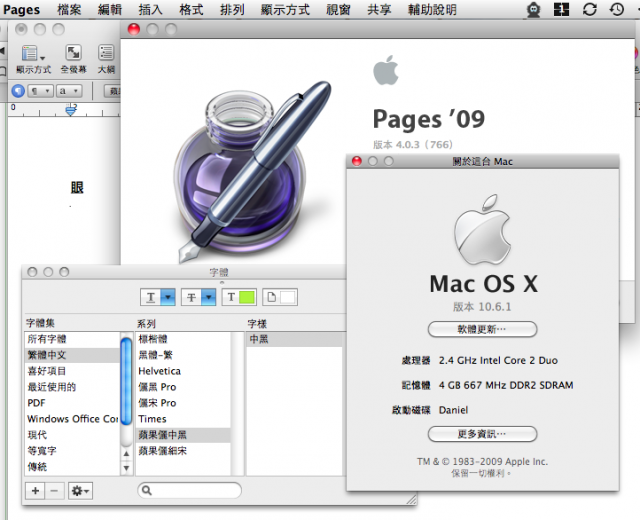Open the paragraph style dropdown
The width and height of the screenshot is (640, 520).
click(40, 91)
